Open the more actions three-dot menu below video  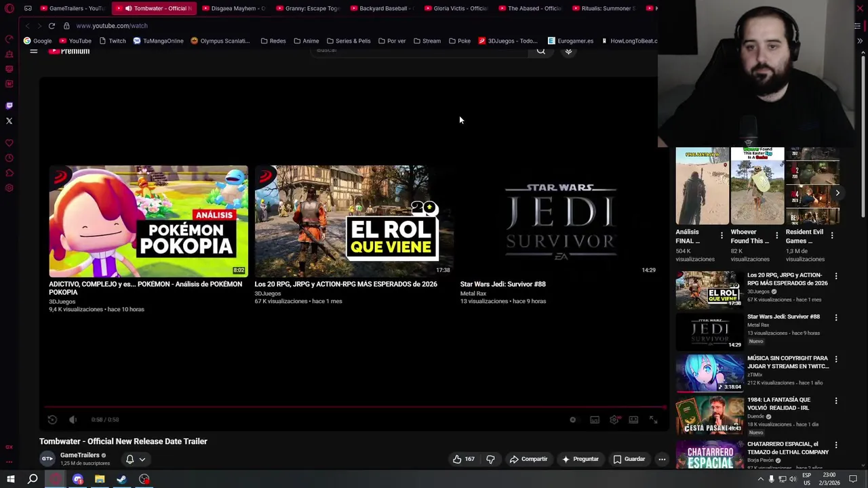662,459
